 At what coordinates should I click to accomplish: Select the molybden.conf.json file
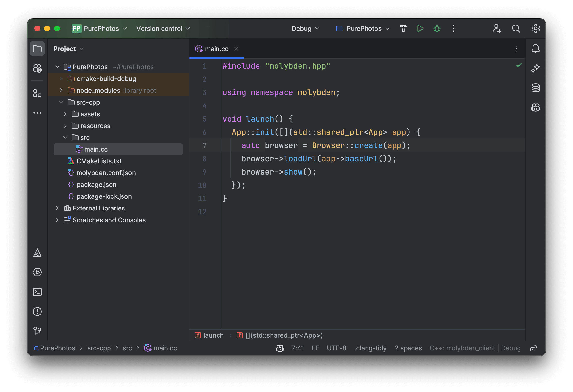point(106,172)
